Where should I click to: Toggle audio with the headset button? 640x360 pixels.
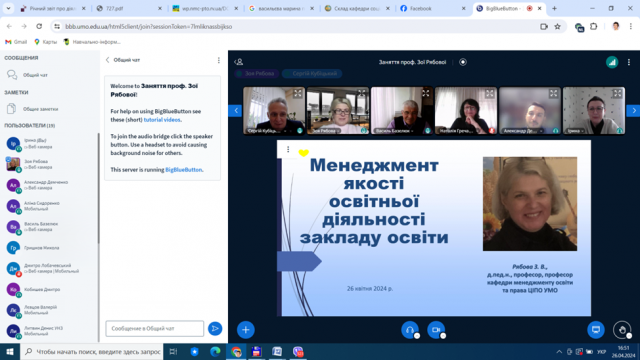pyautogui.click(x=410, y=330)
